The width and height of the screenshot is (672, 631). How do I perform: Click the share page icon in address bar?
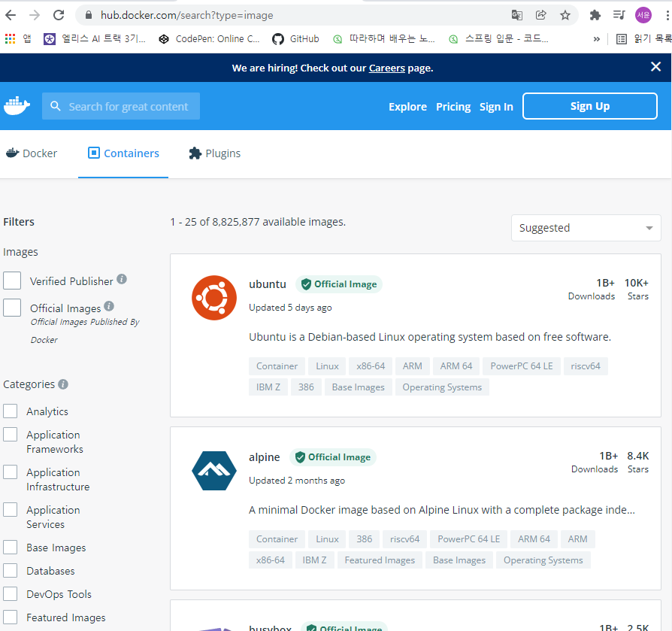[541, 16]
